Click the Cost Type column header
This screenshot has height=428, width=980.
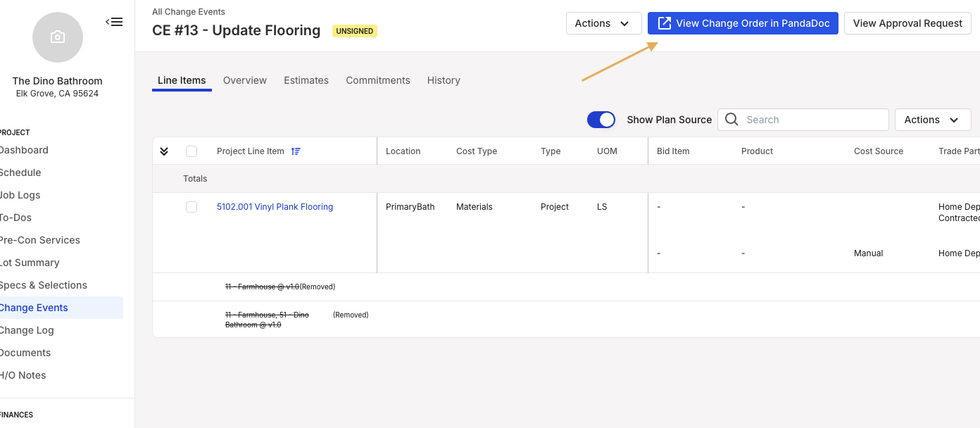coord(477,151)
